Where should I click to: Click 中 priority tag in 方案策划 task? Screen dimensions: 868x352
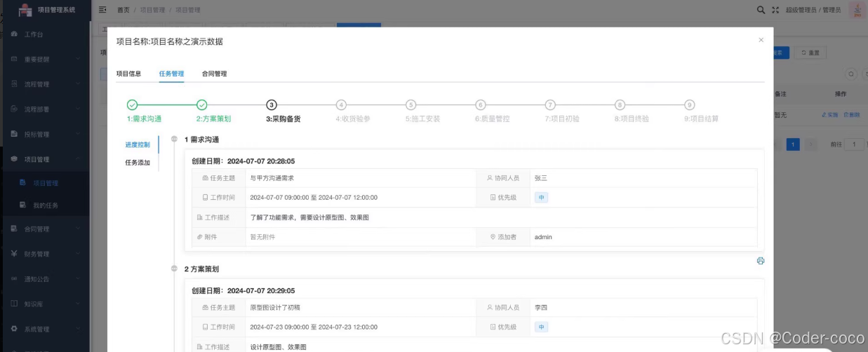541,327
